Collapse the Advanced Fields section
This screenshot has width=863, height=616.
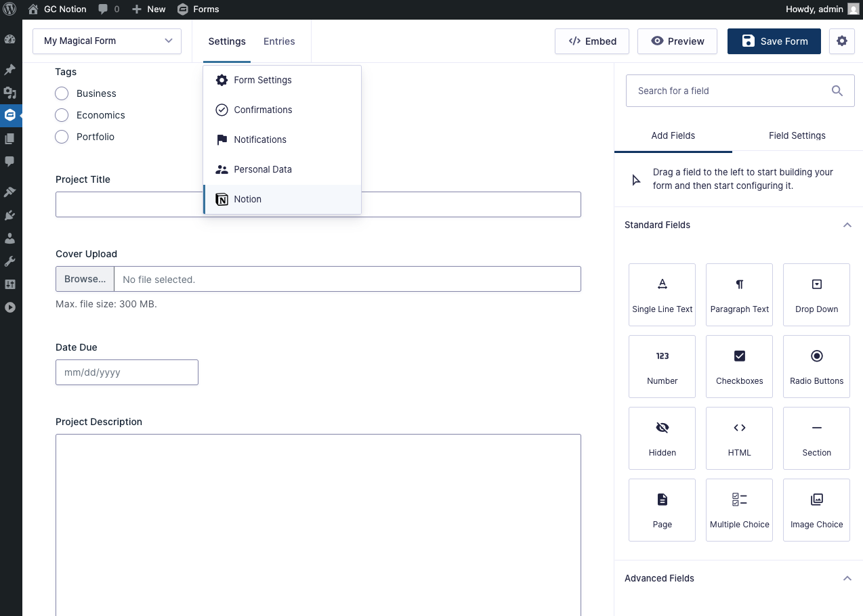[847, 578]
